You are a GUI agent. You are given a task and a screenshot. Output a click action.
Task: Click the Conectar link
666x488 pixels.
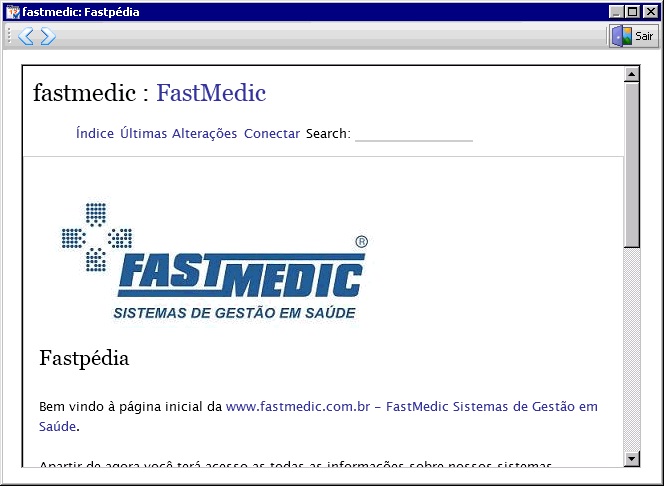coord(272,133)
